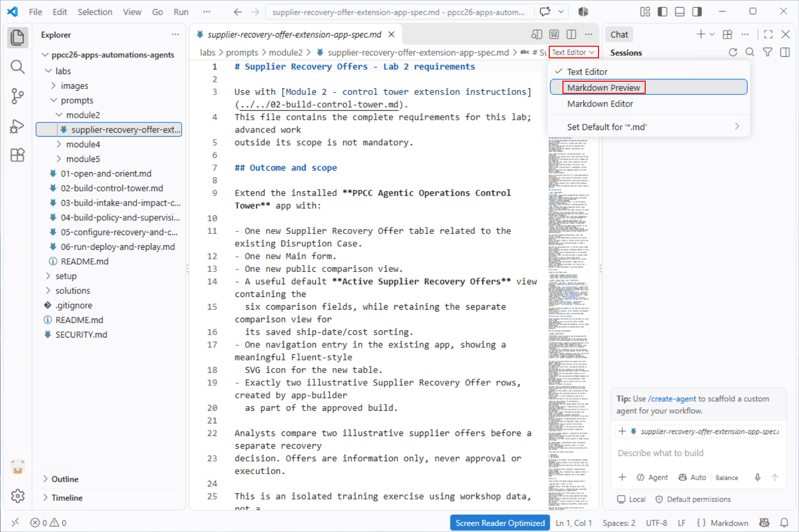Select the checked Text Editor option
This screenshot has width=799, height=532.
(648, 72)
